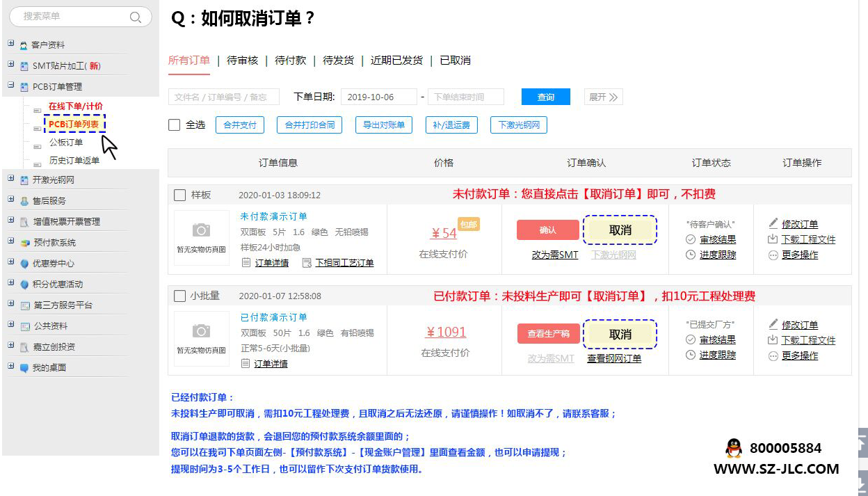Open the 已取消 orders tab
The image size is (868, 496).
[455, 61]
